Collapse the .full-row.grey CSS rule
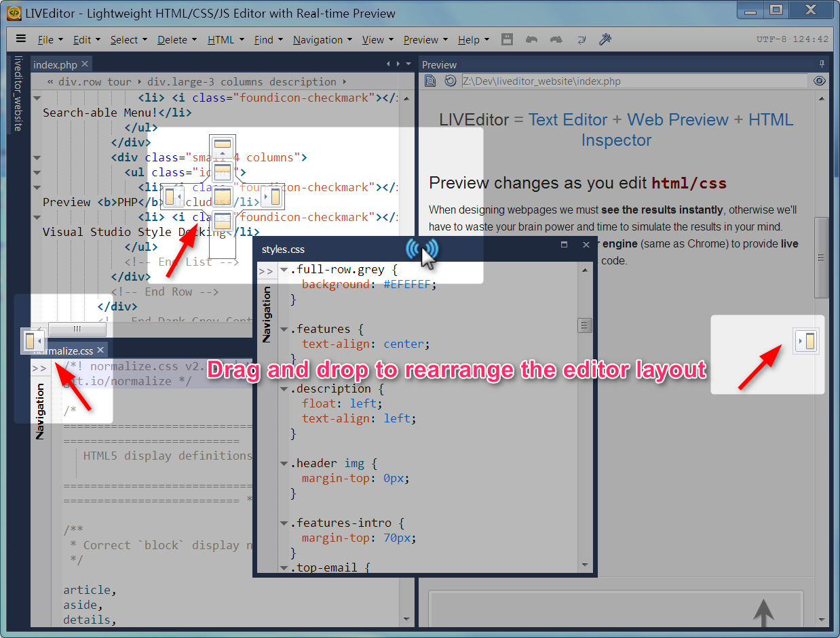This screenshot has height=638, width=840. [284, 270]
